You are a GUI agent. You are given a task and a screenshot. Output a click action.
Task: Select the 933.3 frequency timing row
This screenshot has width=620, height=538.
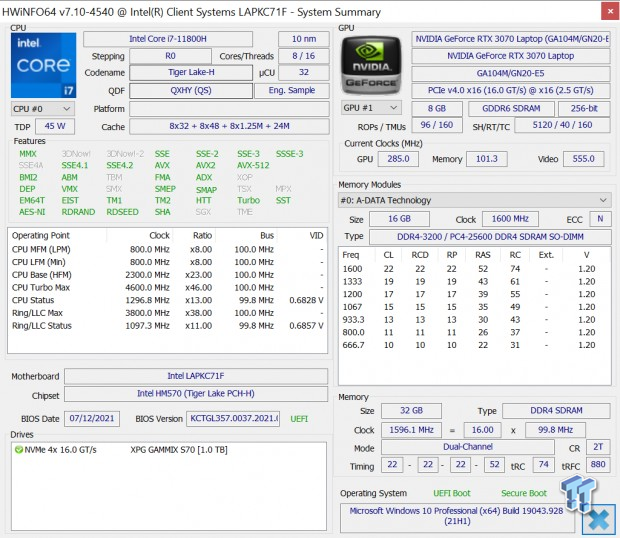pyautogui.click(x=474, y=320)
